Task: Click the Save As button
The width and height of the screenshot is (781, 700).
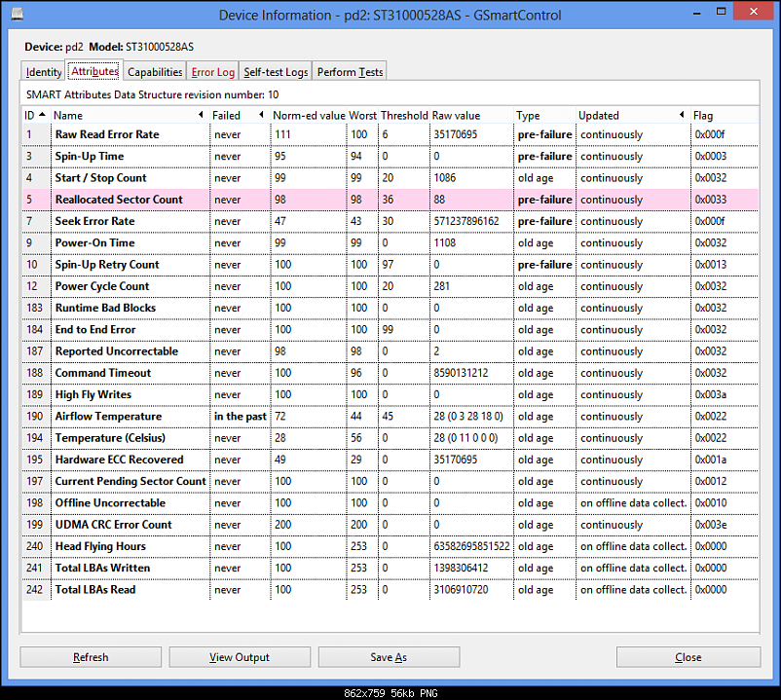Action: point(389,657)
